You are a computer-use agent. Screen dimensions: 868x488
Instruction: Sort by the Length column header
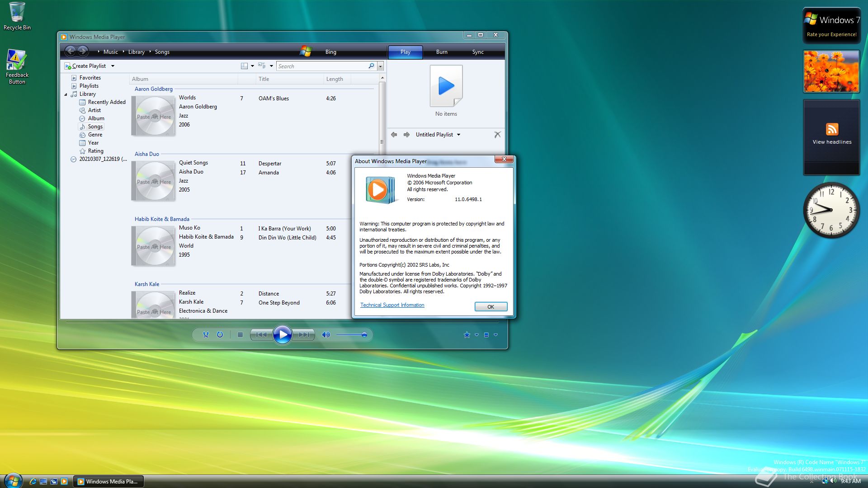tap(337, 79)
